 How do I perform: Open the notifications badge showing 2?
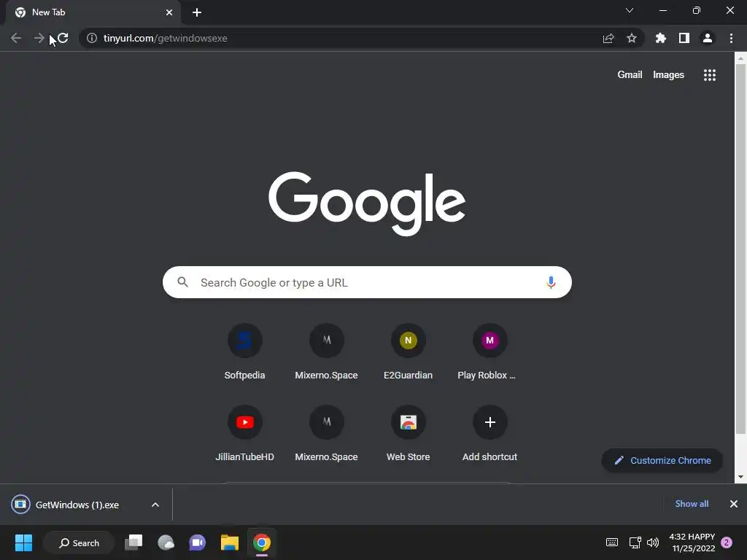click(727, 542)
